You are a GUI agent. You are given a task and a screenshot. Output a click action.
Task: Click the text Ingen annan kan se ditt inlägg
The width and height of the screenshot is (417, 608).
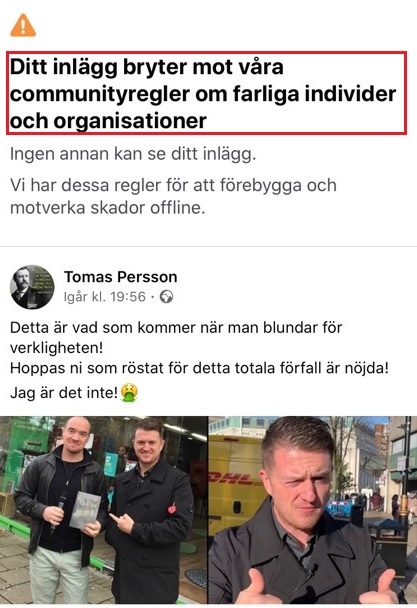click(x=133, y=154)
